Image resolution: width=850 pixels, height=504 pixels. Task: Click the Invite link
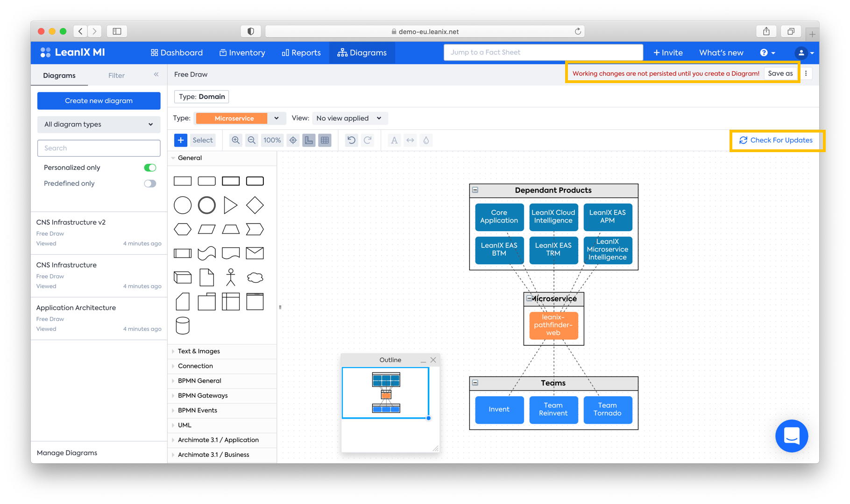coord(668,53)
